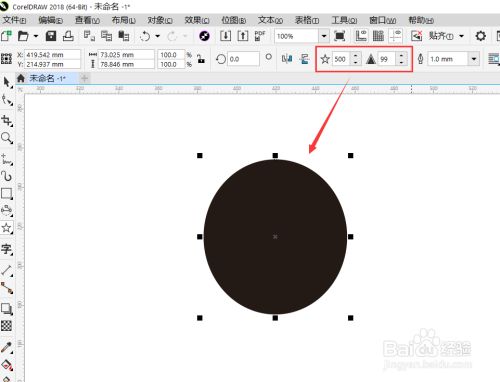500x382 pixels.
Task: Toggle show rulers button
Action: pos(361,36)
